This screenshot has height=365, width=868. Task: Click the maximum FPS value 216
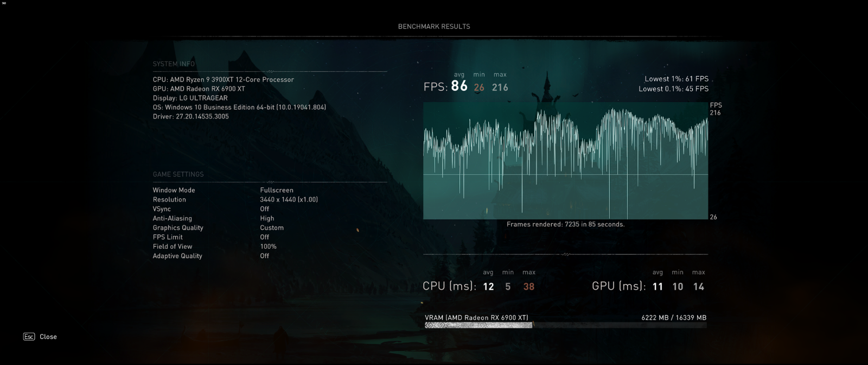pos(500,87)
